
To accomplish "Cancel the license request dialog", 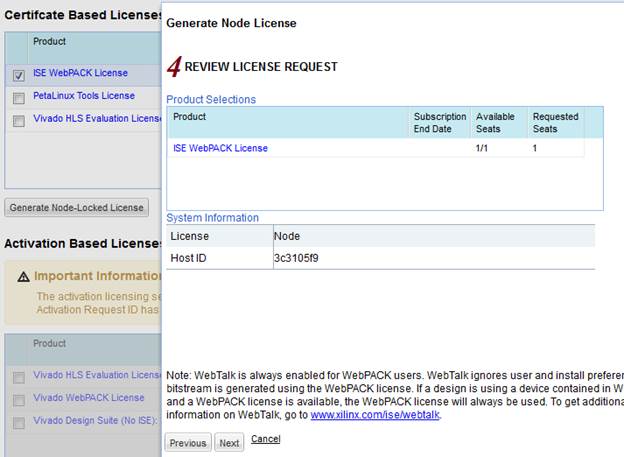I will [x=266, y=439].
